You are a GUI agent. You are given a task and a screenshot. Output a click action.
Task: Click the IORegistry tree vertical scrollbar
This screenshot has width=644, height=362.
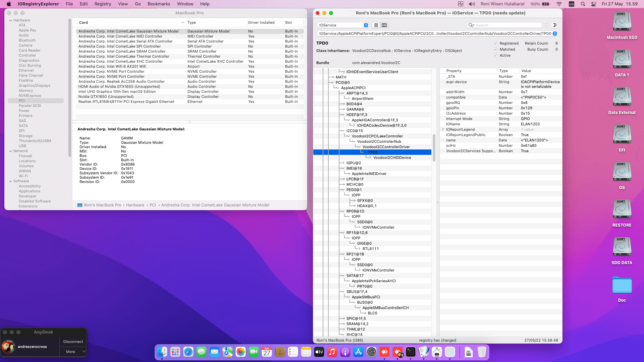[434, 147]
